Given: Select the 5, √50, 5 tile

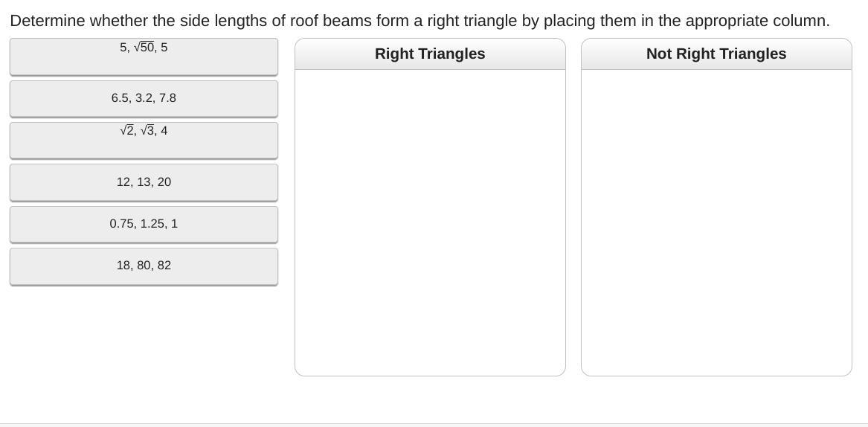Looking at the screenshot, I should (x=144, y=57).
